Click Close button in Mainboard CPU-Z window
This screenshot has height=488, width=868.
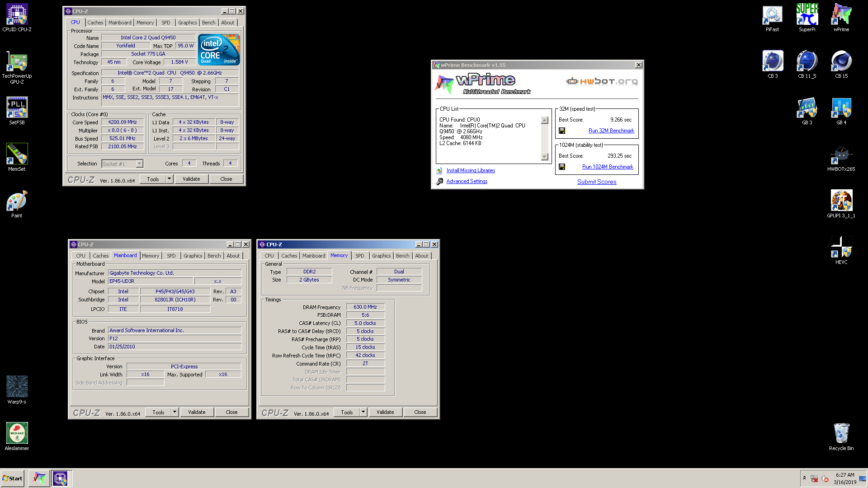pyautogui.click(x=231, y=412)
